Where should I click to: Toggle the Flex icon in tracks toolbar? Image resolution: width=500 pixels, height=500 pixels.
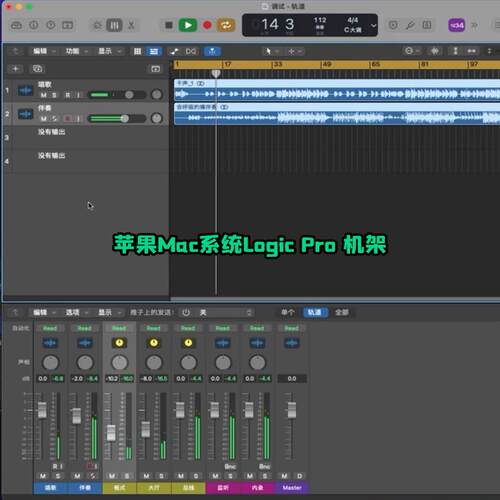pos(191,51)
